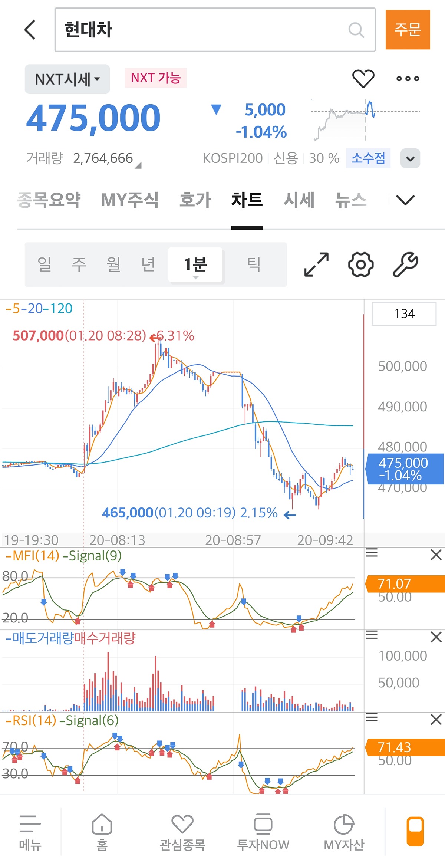The image size is (445, 868).
Task: Expand stock info details chevron
Action: tap(410, 159)
